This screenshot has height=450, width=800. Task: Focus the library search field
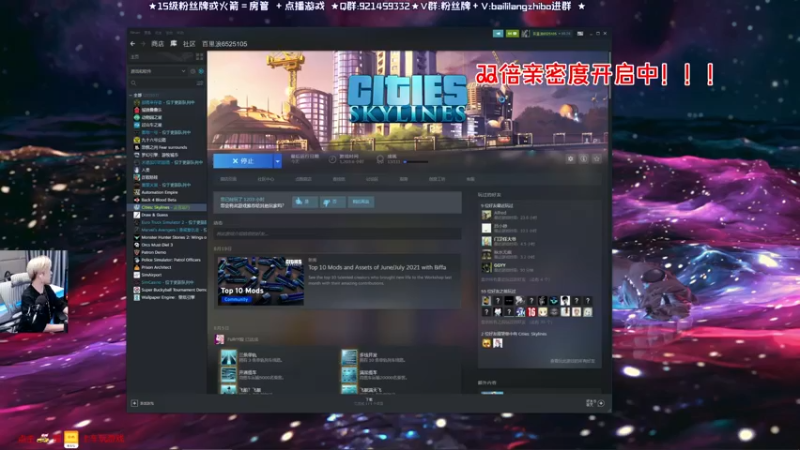coord(162,83)
